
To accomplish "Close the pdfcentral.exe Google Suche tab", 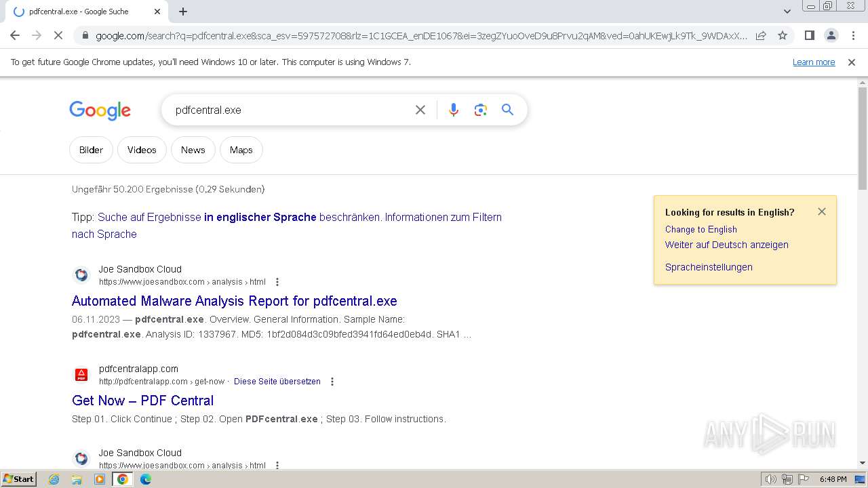I will point(157,12).
